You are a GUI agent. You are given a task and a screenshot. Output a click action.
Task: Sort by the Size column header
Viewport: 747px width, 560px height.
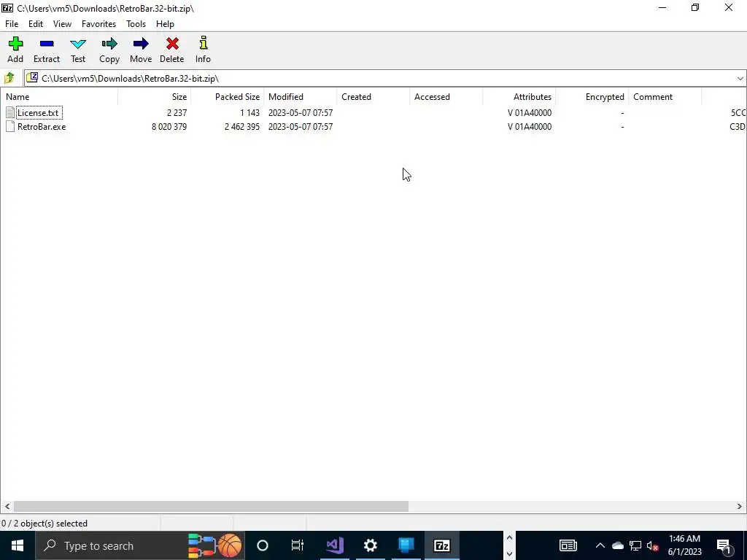155,97
